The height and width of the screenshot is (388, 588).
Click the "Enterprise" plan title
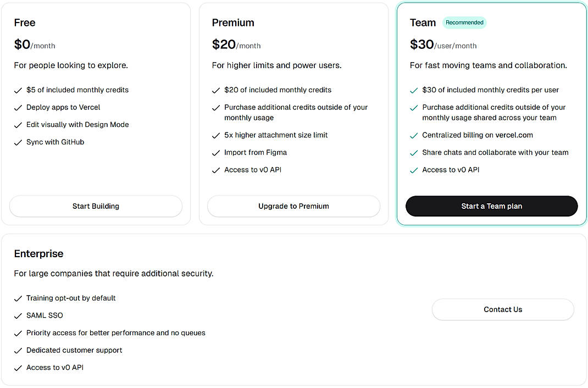(38, 253)
